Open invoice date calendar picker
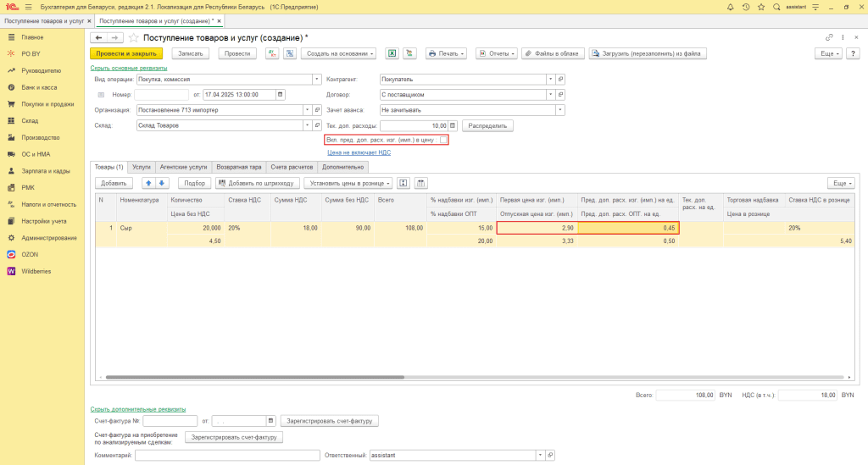868x465 pixels. click(270, 421)
